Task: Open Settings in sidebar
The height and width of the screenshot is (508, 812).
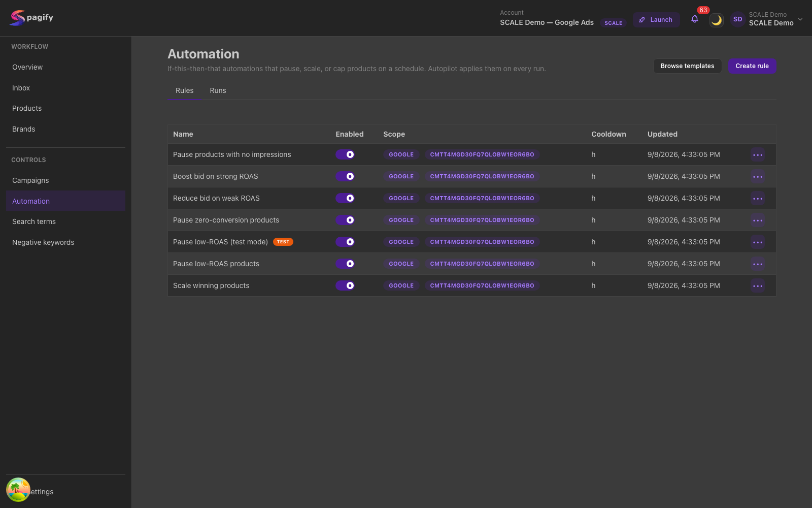Action: pos(65,492)
